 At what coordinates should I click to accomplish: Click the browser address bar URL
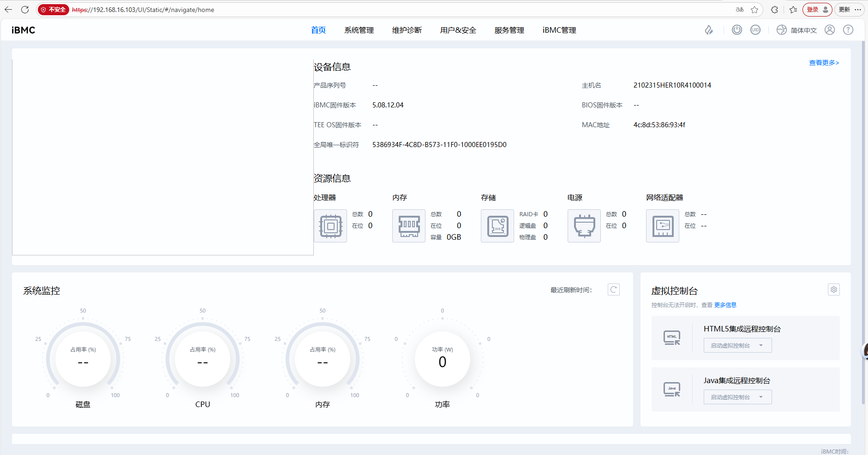pos(143,10)
